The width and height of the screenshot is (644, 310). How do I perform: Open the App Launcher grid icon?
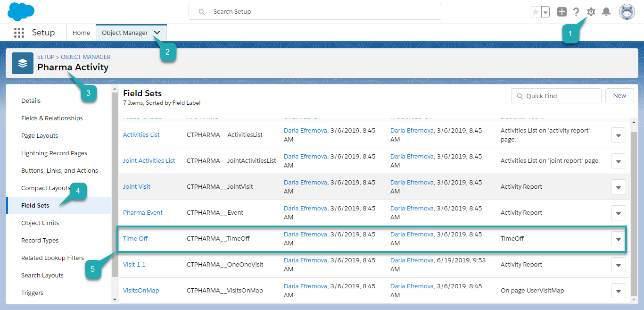click(19, 33)
